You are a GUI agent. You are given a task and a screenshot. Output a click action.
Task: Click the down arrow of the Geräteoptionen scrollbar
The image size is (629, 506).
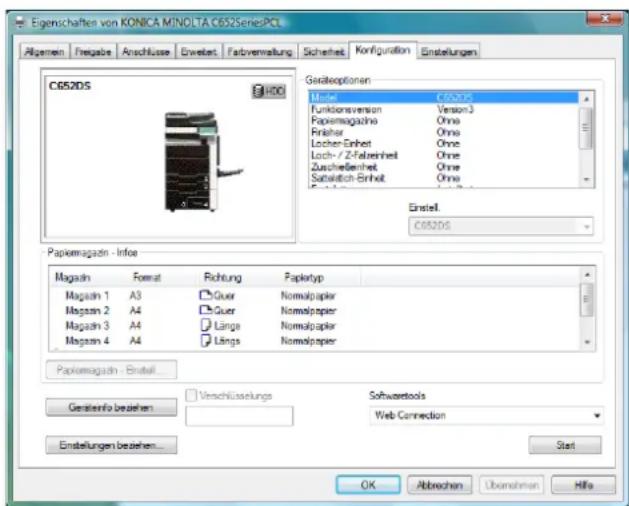coord(586,179)
